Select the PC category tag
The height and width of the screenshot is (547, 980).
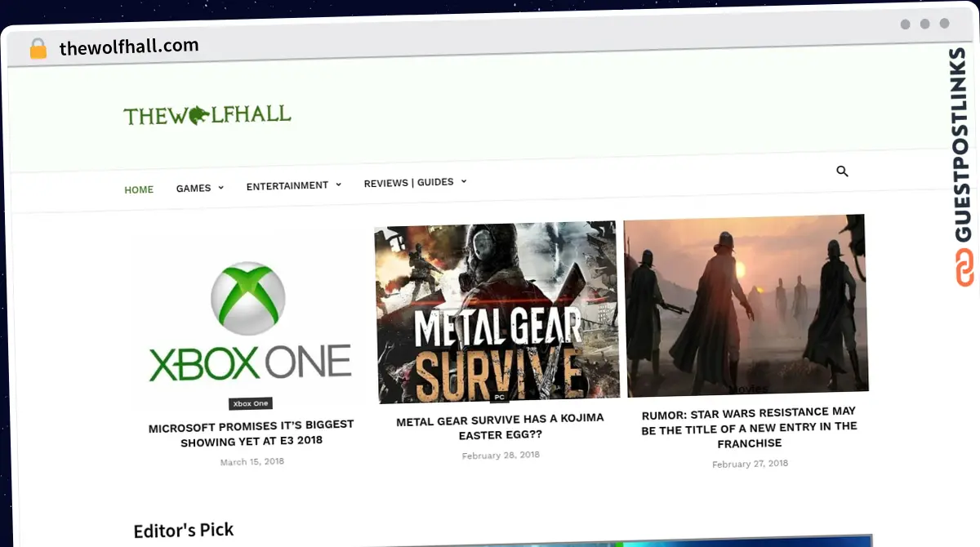click(x=499, y=398)
